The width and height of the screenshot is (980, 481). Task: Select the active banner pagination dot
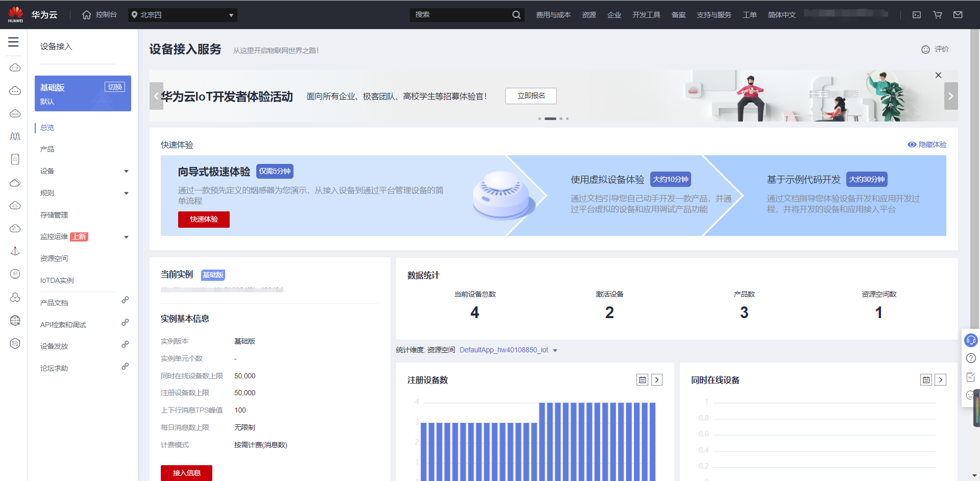(x=550, y=118)
